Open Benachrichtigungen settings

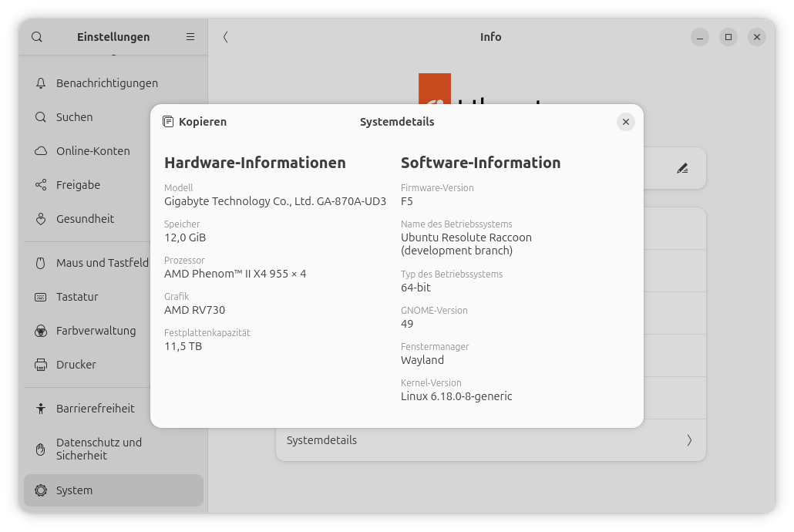pos(113,83)
